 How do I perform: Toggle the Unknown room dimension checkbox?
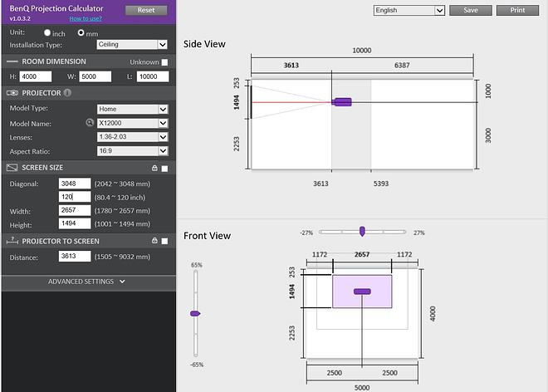pos(164,62)
